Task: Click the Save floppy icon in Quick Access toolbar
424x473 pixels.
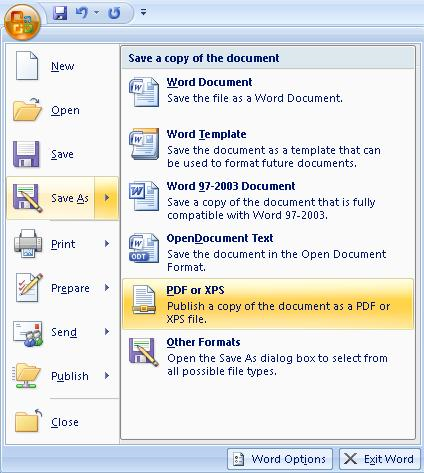Action: (60, 13)
